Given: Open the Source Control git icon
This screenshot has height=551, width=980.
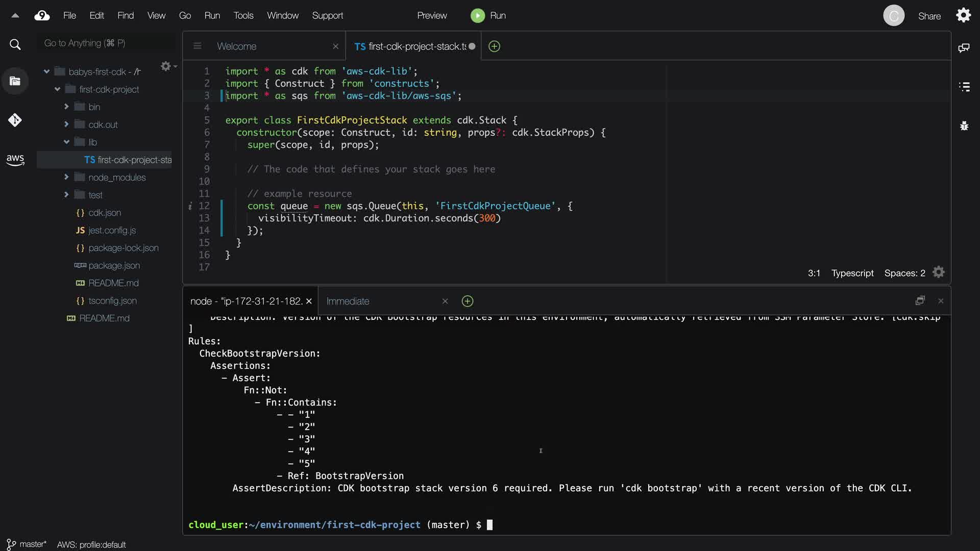Looking at the screenshot, I should pyautogui.click(x=15, y=120).
